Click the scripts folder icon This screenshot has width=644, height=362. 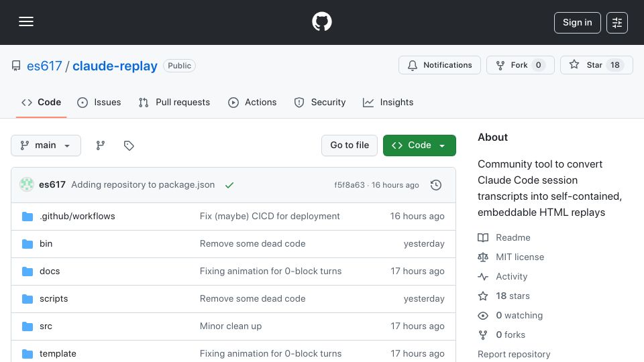[x=28, y=299]
